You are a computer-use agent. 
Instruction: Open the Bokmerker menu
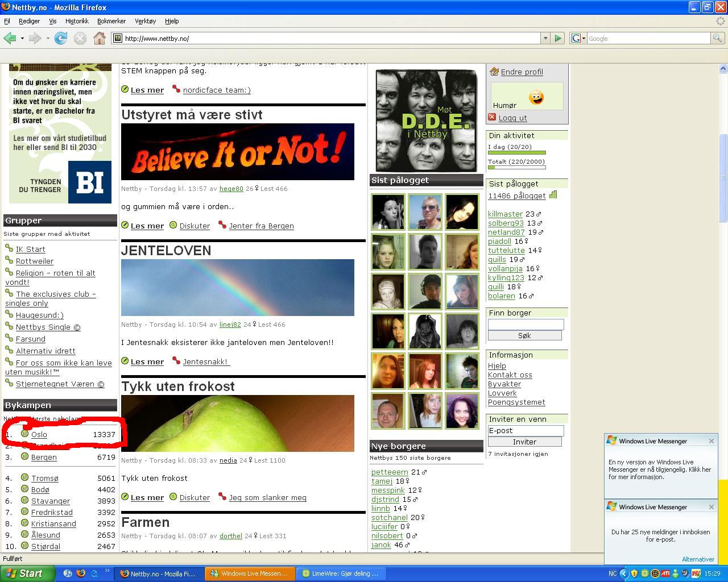click(x=111, y=21)
